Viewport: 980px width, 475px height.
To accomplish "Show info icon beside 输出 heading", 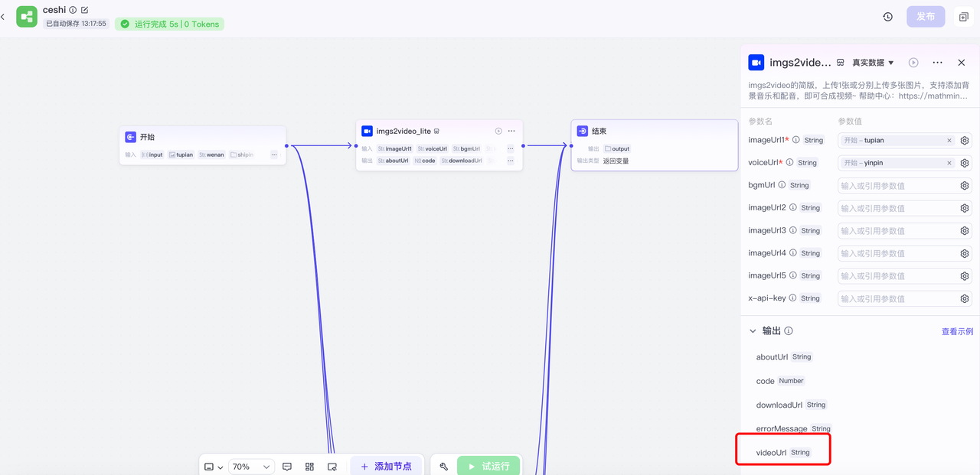I will 789,331.
